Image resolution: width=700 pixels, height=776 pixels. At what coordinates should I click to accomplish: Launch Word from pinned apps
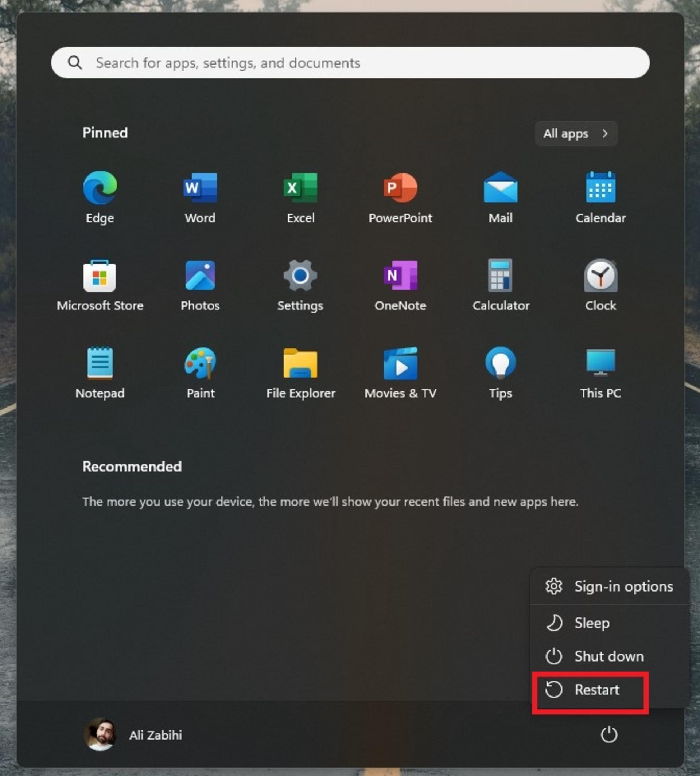click(200, 198)
